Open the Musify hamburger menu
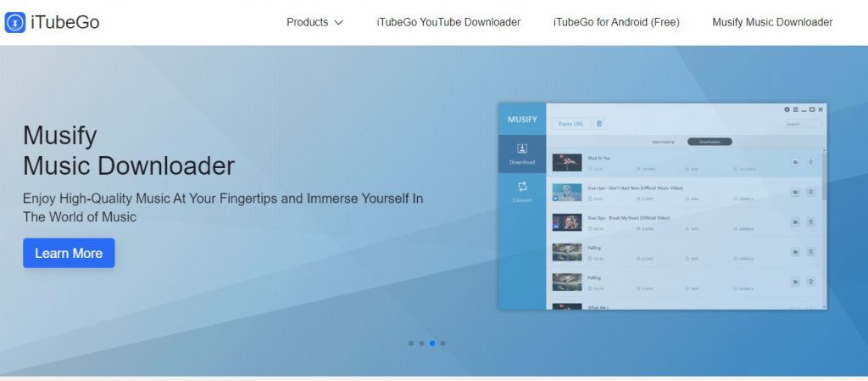This screenshot has height=381, width=868. pos(795,109)
